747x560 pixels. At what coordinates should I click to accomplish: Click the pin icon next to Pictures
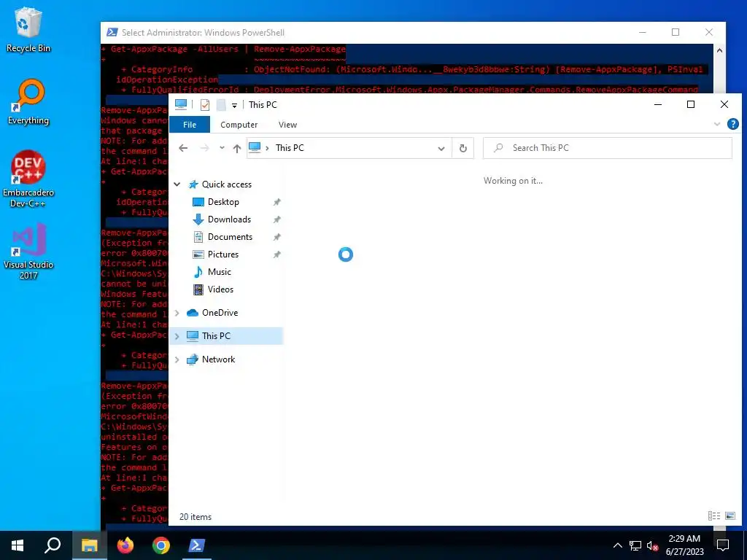[x=276, y=254]
